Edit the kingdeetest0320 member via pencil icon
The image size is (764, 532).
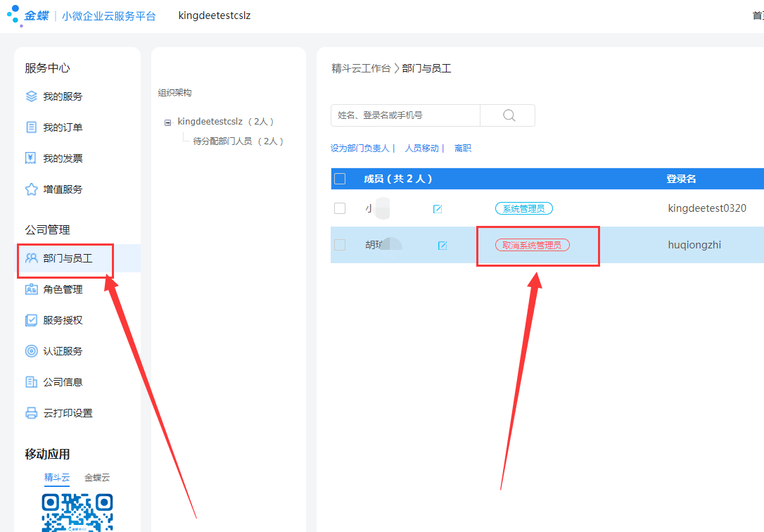coord(438,209)
